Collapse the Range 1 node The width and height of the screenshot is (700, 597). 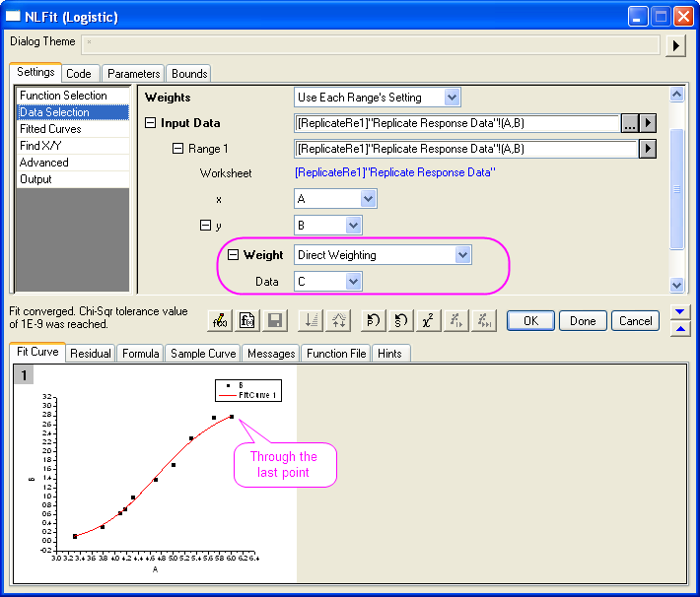[177, 148]
